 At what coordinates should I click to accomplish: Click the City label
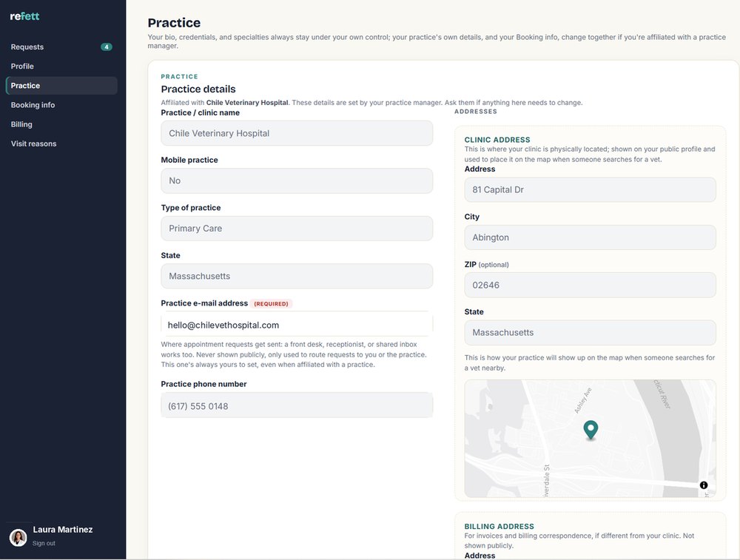tap(472, 217)
